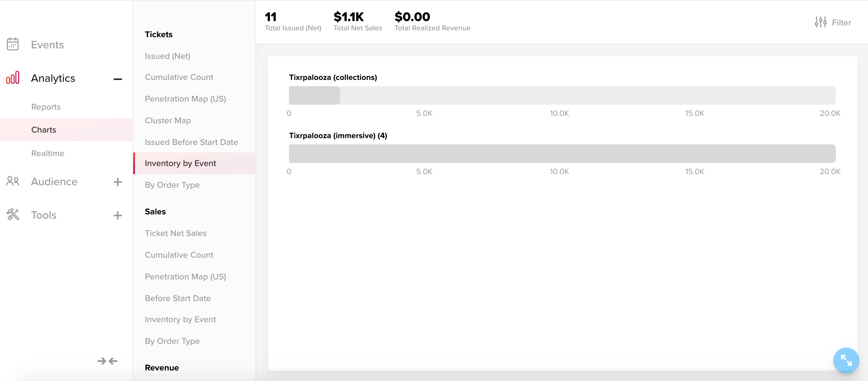Click the Audience people icon
This screenshot has height=381, width=868.
click(13, 181)
